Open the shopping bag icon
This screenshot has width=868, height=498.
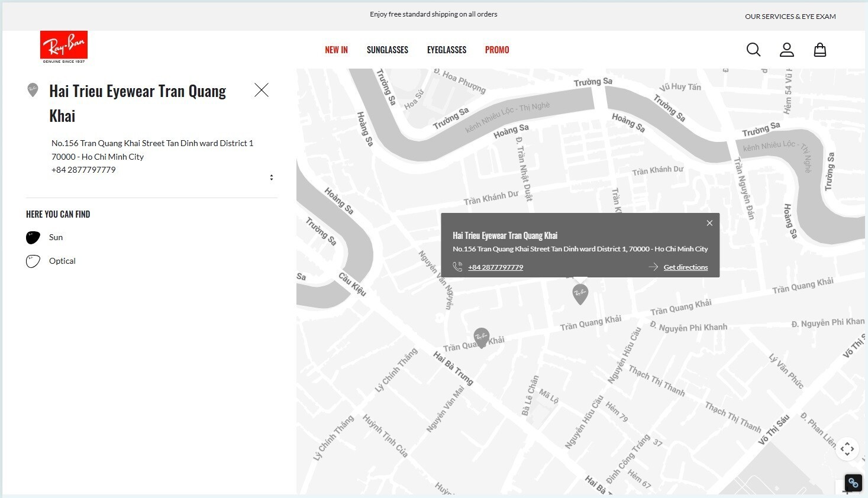tap(819, 50)
